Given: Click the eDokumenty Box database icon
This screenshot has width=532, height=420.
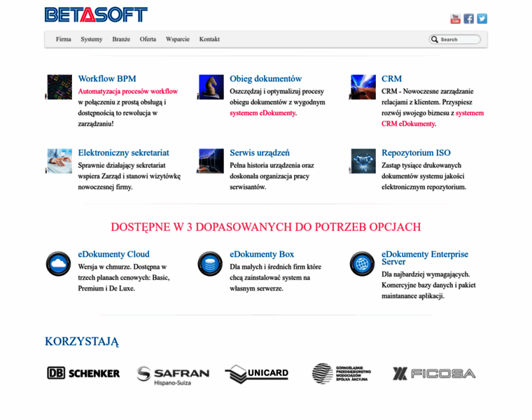Looking at the screenshot, I should tap(210, 264).
